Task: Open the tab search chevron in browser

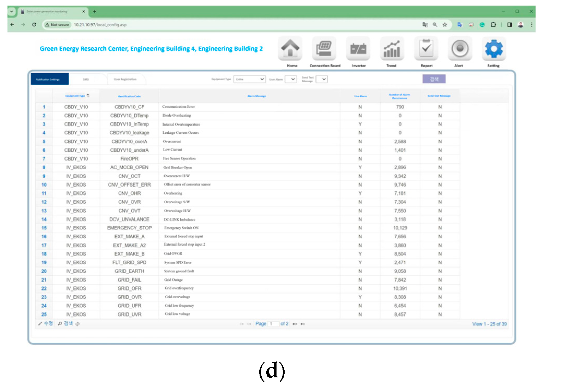Action: click(x=11, y=11)
